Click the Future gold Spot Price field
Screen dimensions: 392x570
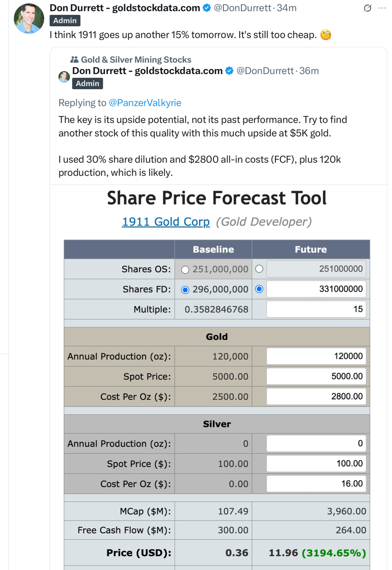[x=316, y=376]
